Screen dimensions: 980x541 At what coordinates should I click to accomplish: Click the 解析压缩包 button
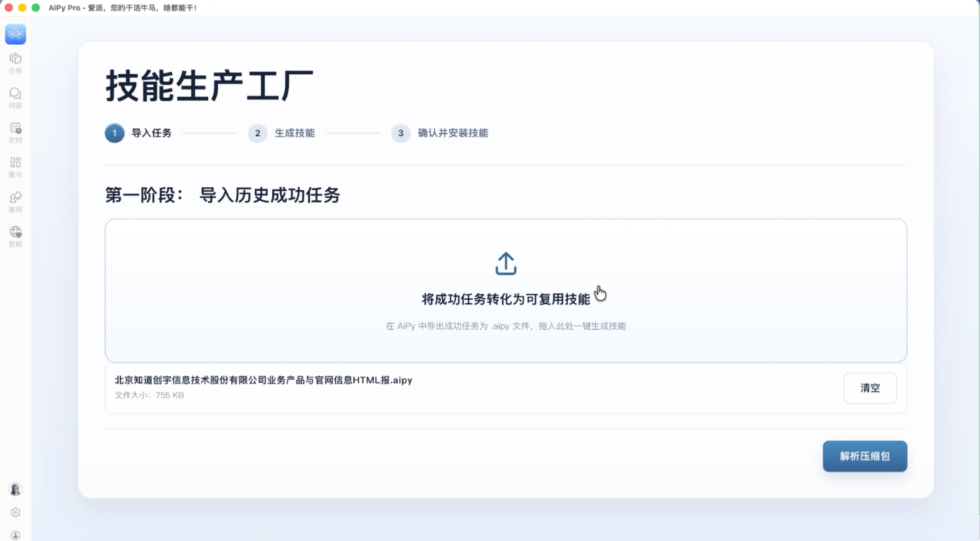tap(865, 456)
